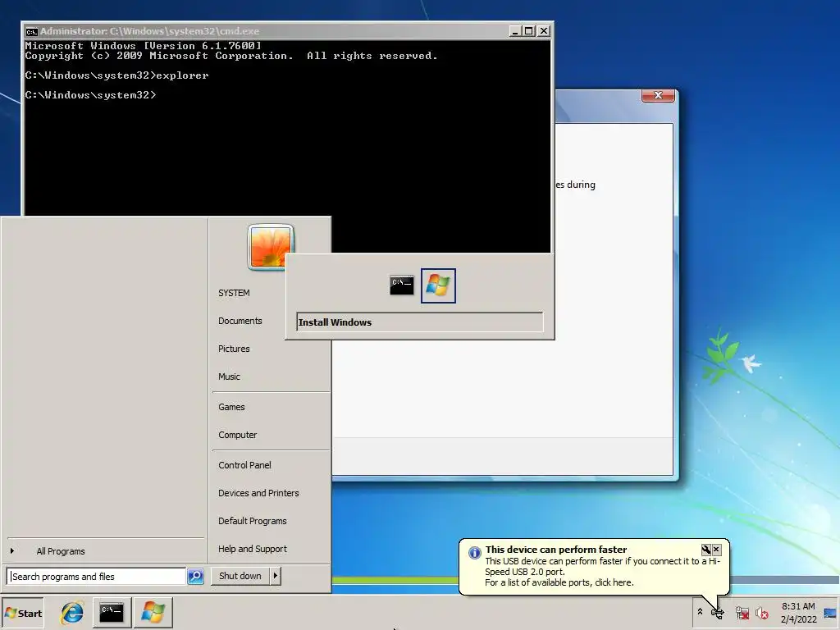
Task: Click USB device tray icon
Action: pyautogui.click(x=718, y=613)
